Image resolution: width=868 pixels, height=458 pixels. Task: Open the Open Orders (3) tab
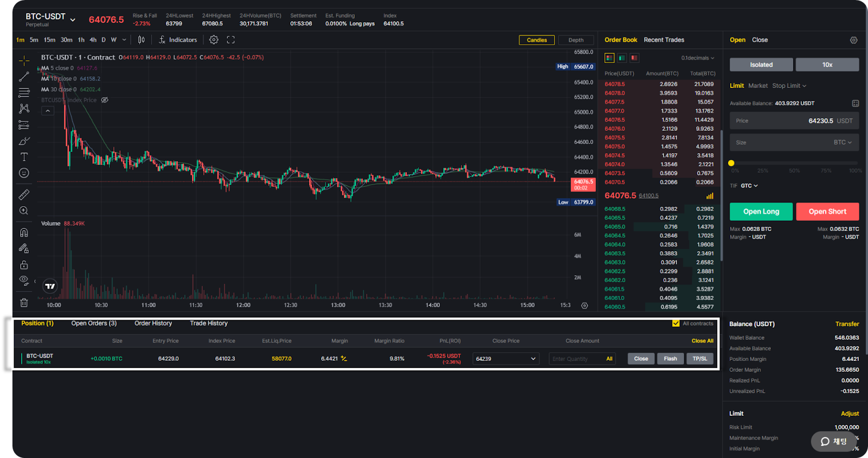94,323
